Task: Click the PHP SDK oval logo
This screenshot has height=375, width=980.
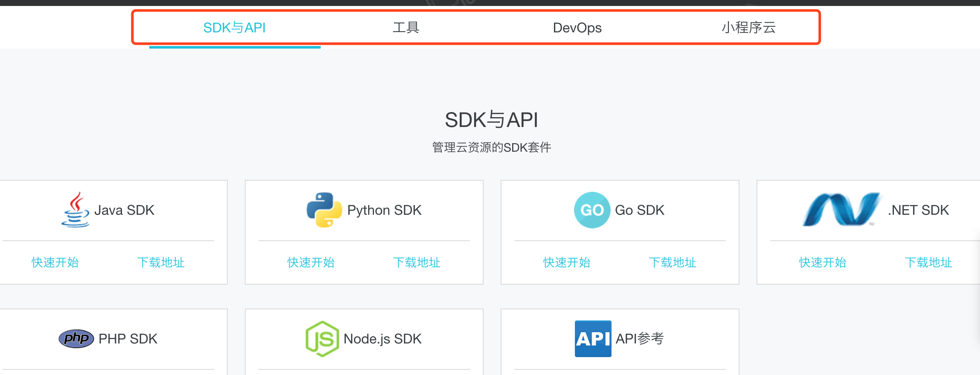Action: pyautogui.click(x=76, y=339)
